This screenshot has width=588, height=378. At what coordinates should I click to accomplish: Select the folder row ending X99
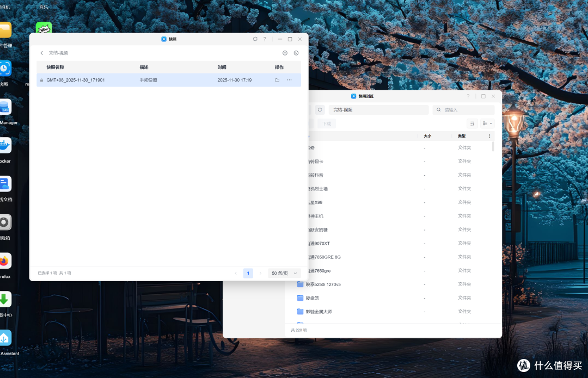click(402, 202)
